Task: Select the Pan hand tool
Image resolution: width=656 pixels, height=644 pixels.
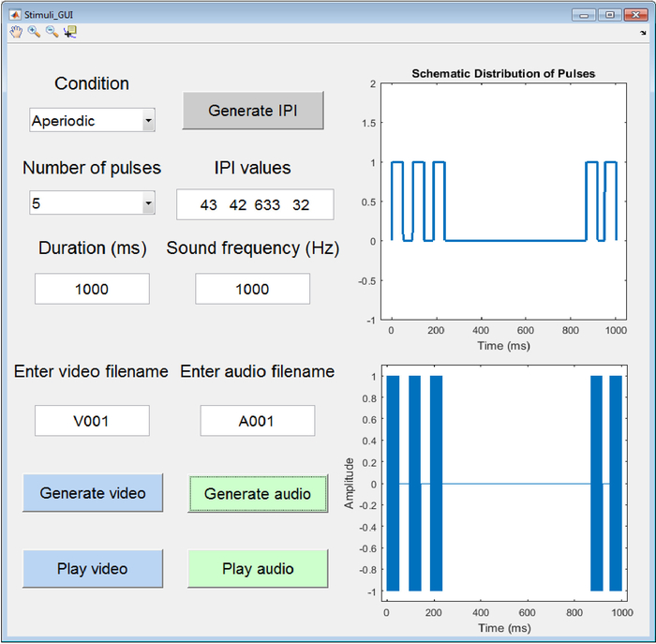Action: (x=15, y=31)
